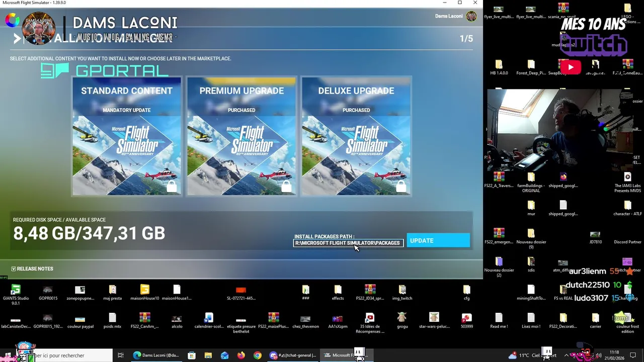The width and height of the screenshot is (644, 362).
Task: Select the FS22_CanAm archive on desktop
Action: tap(144, 321)
